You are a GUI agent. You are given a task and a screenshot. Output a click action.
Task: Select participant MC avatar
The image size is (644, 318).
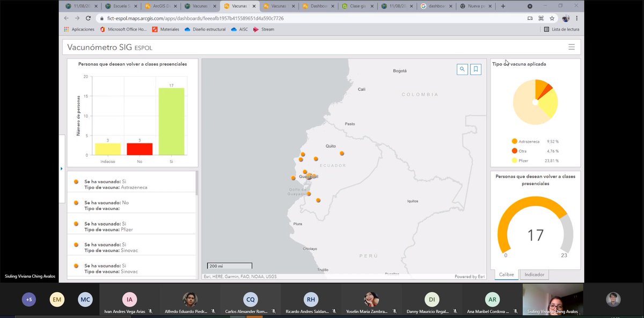(85, 300)
